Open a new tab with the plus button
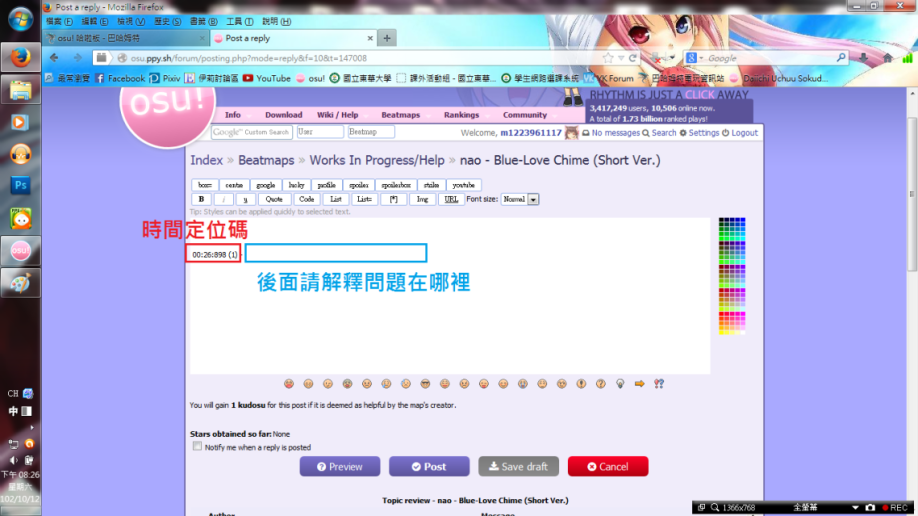 387,38
